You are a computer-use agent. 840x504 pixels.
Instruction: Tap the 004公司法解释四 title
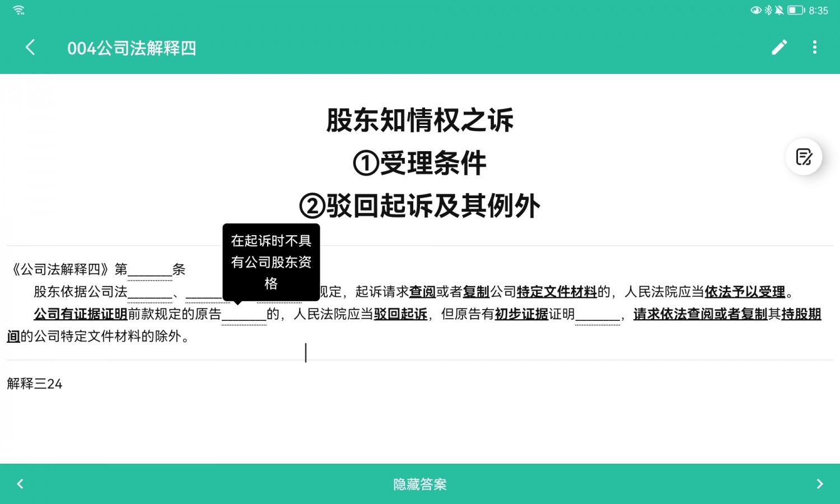(x=132, y=48)
